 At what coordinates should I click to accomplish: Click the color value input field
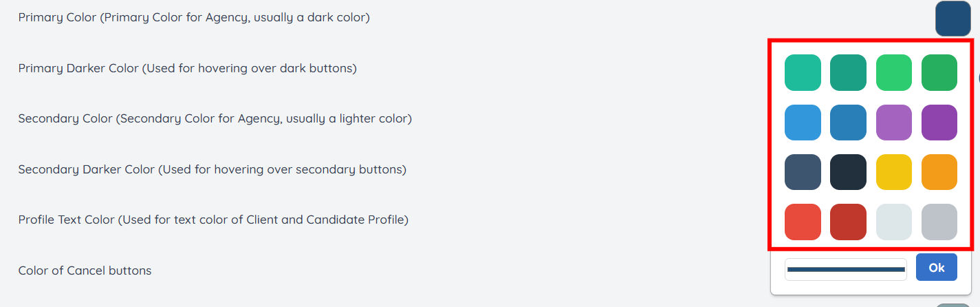845,269
